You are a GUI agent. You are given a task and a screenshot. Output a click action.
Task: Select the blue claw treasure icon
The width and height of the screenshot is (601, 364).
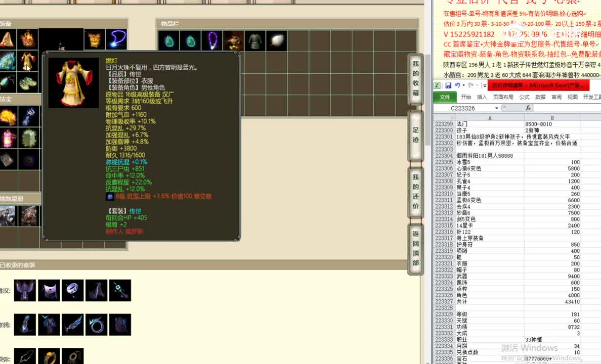tap(29, 116)
